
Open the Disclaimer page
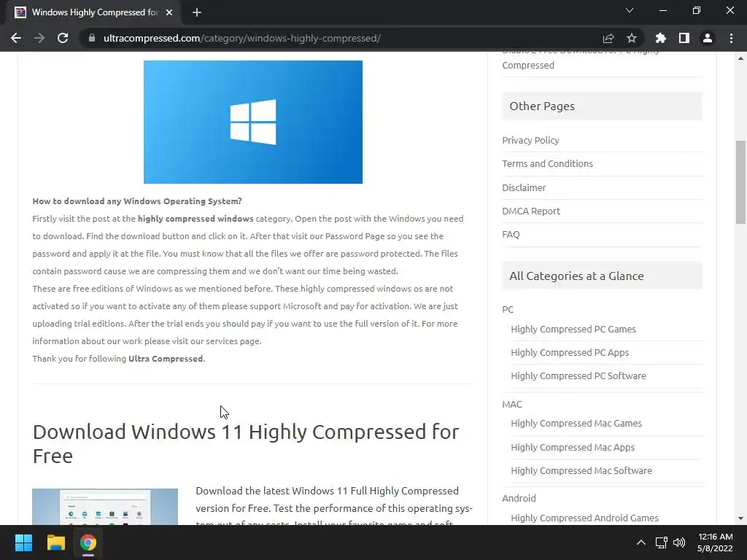[524, 187]
